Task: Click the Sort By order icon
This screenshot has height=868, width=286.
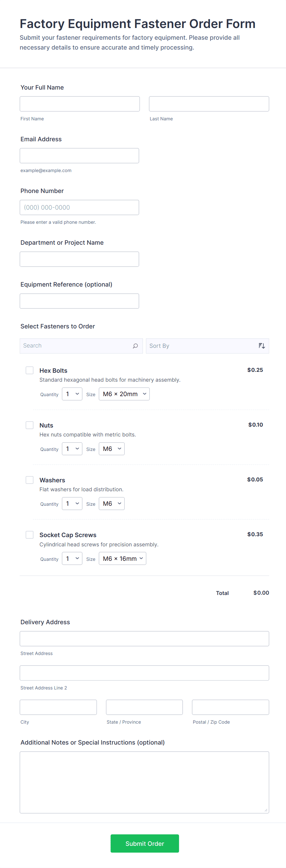Action: point(261,346)
